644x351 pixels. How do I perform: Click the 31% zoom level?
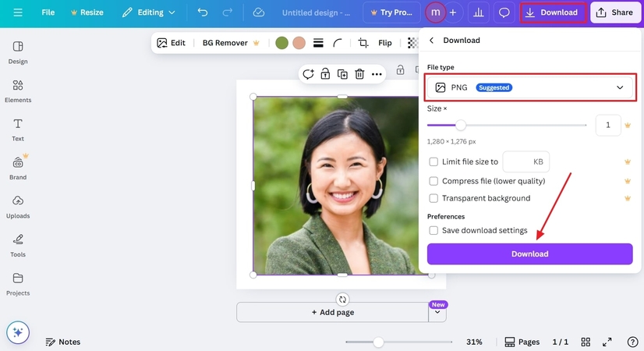coord(474,342)
